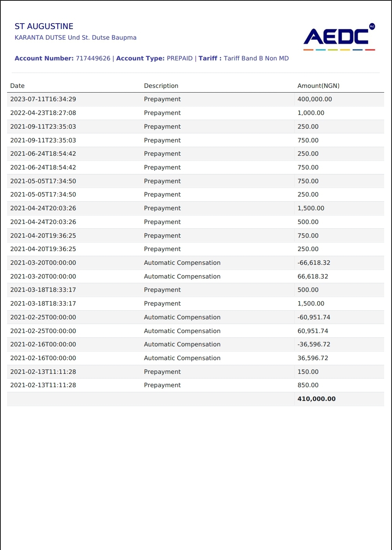Click the 2023-07-11T16:34:29 date entry
This screenshot has width=392, height=550.
(43, 99)
